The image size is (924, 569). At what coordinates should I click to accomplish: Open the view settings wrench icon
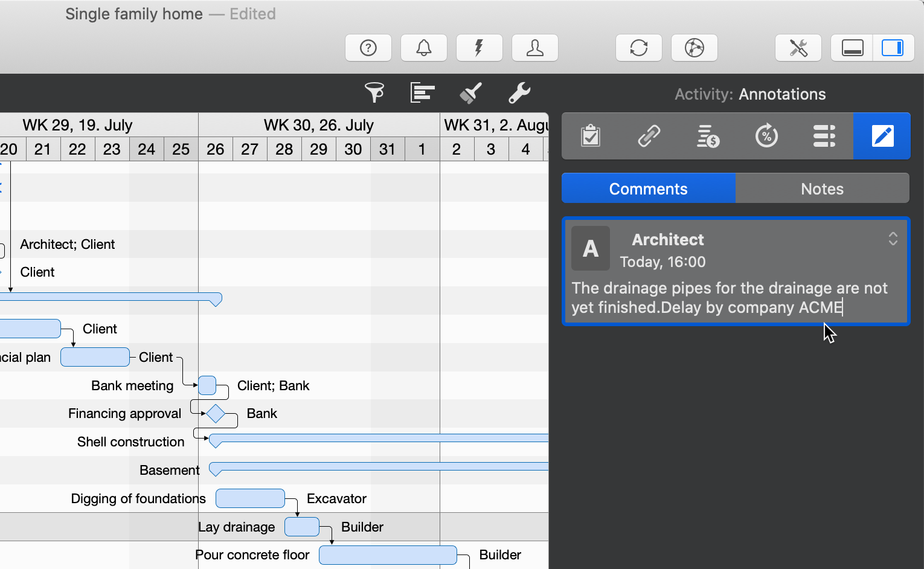pyautogui.click(x=519, y=93)
